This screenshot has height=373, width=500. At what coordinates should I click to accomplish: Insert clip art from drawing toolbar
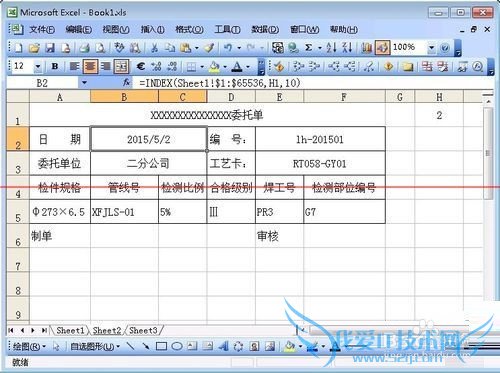coord(254,346)
